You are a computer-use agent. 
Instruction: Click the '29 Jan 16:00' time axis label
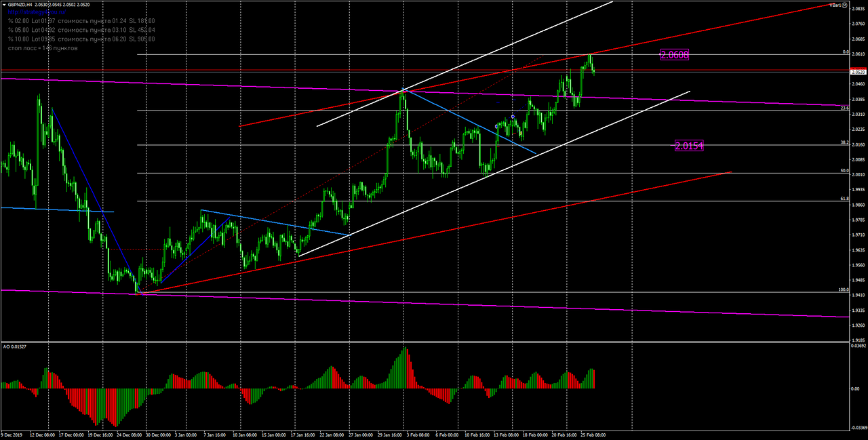pyautogui.click(x=391, y=435)
